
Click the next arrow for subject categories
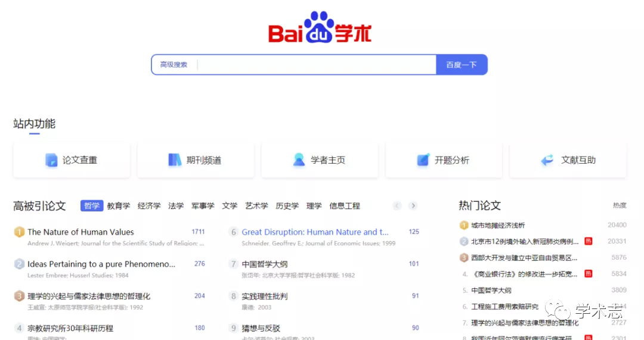click(x=413, y=206)
